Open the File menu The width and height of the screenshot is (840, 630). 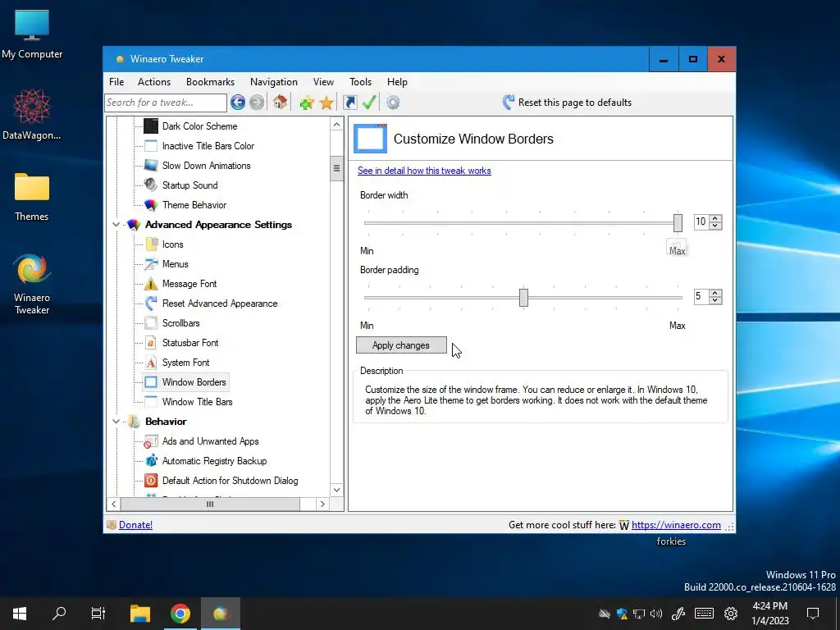pyautogui.click(x=116, y=82)
